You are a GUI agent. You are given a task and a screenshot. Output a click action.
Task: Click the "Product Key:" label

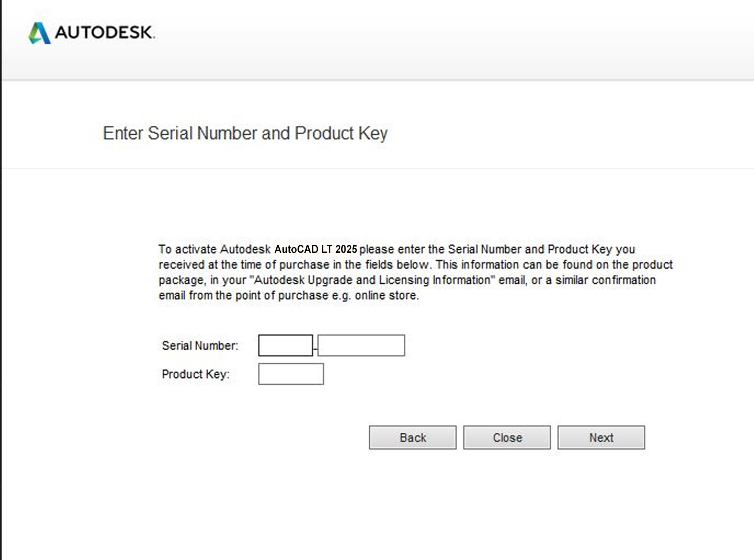tap(195, 374)
